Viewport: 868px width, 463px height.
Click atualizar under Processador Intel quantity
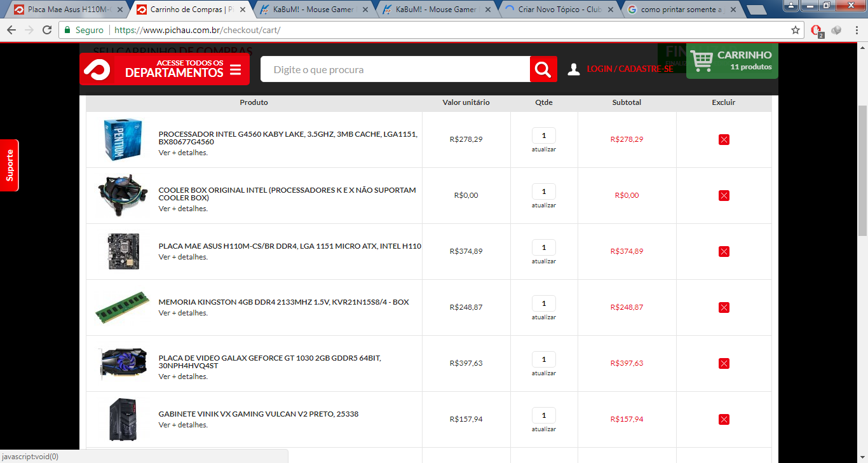coord(544,149)
